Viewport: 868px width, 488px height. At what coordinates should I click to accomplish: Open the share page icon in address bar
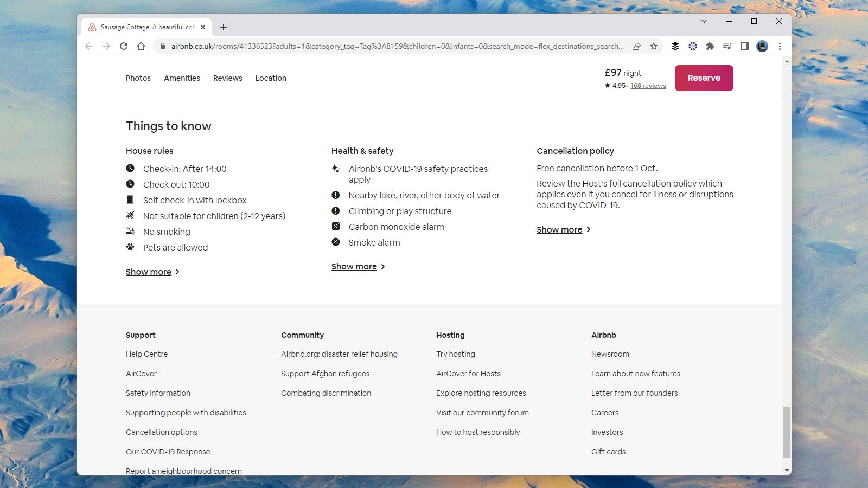636,46
